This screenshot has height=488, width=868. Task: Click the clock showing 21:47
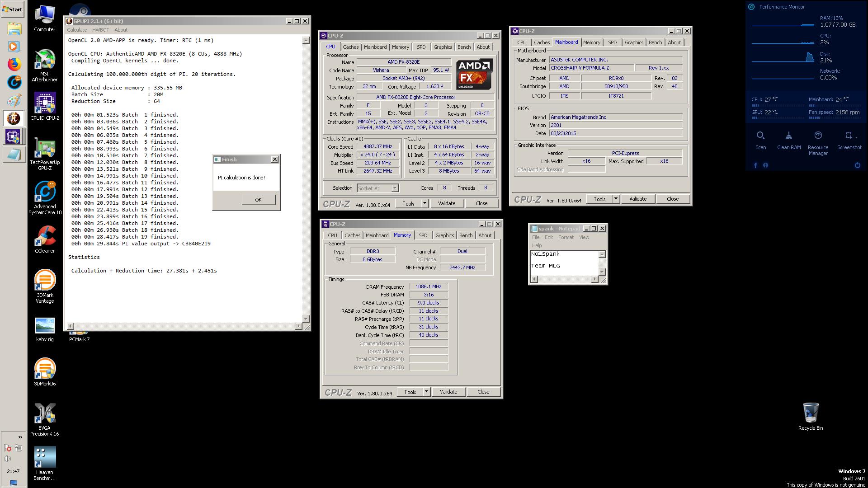coord(13,471)
